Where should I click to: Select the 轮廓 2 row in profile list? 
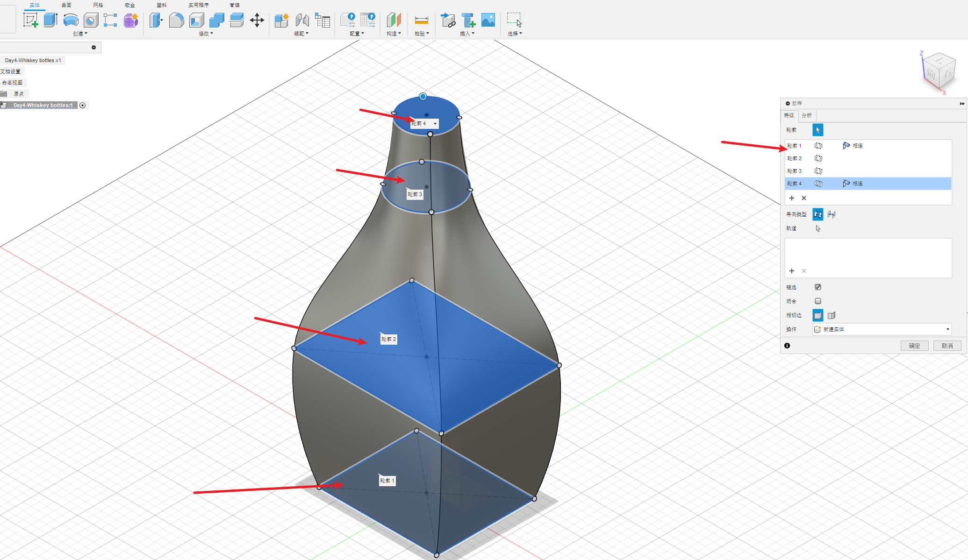(795, 158)
